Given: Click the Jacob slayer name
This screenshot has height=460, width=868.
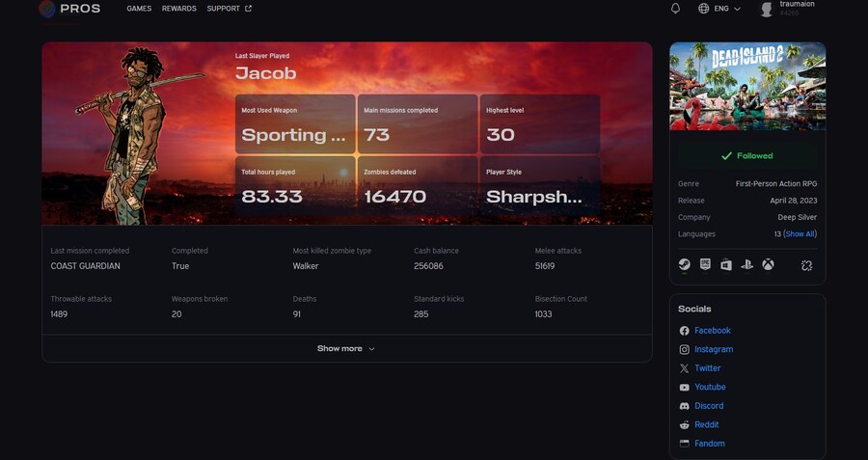Looking at the screenshot, I should coord(266,73).
